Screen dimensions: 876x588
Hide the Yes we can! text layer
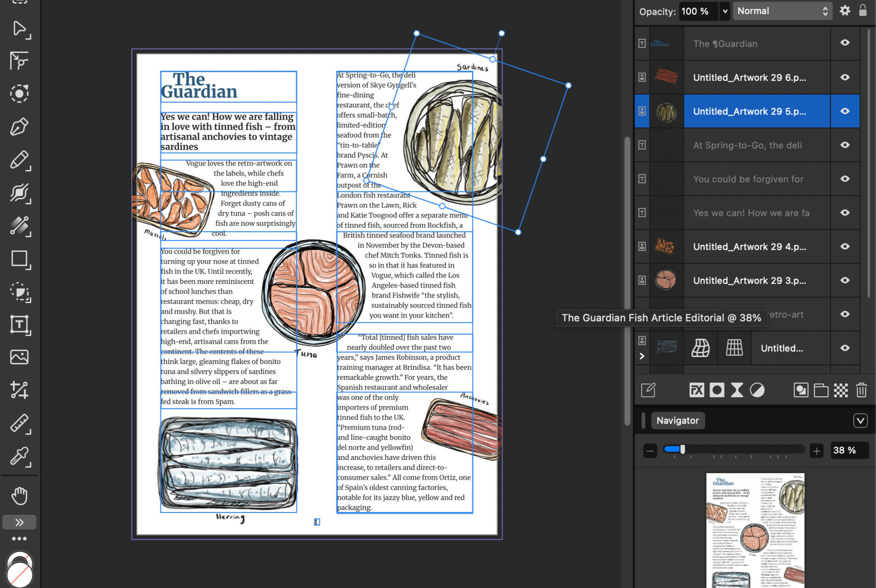[845, 213]
